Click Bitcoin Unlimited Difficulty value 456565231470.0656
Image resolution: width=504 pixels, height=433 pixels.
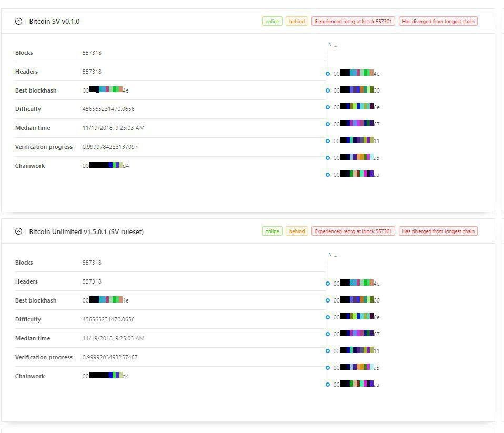tap(108, 319)
